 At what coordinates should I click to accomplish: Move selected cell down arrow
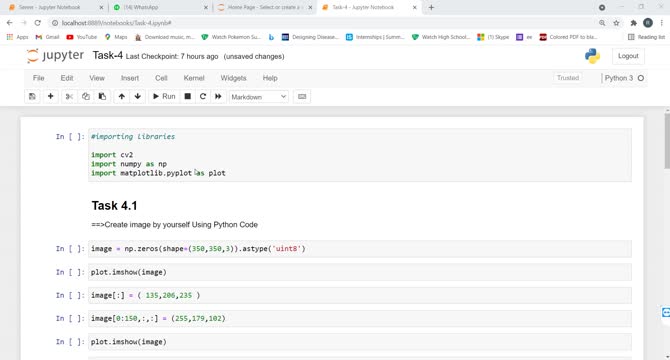pos(138,97)
